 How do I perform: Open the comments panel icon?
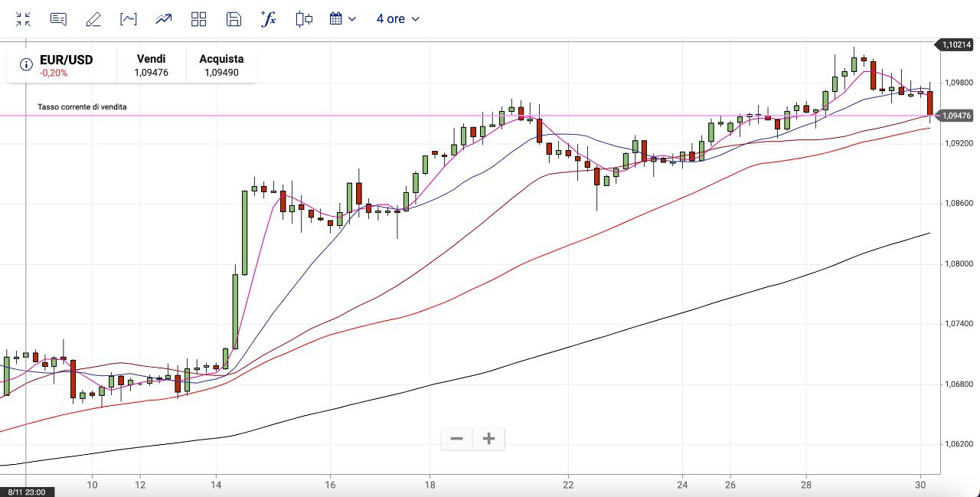(x=58, y=19)
